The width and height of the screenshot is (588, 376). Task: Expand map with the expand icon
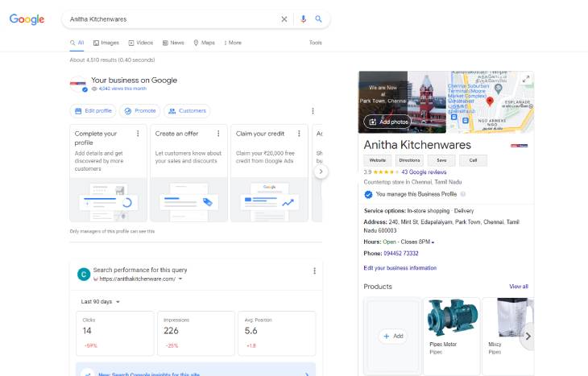pyautogui.click(x=526, y=79)
